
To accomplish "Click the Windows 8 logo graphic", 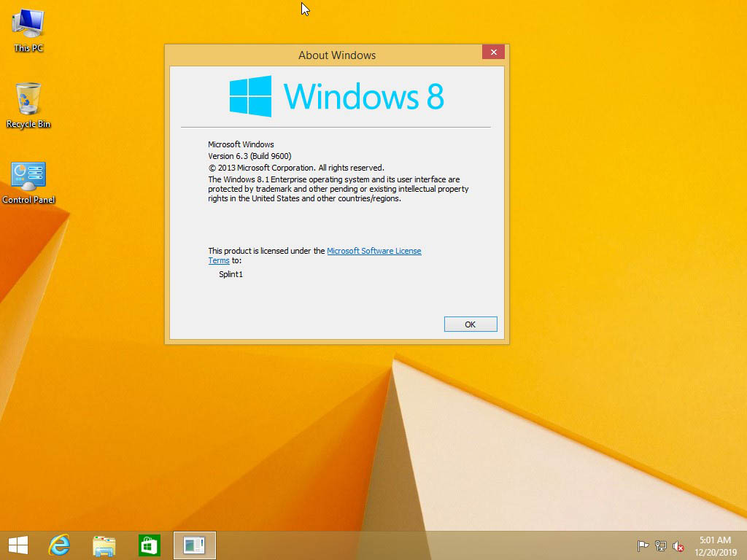I will [x=336, y=96].
